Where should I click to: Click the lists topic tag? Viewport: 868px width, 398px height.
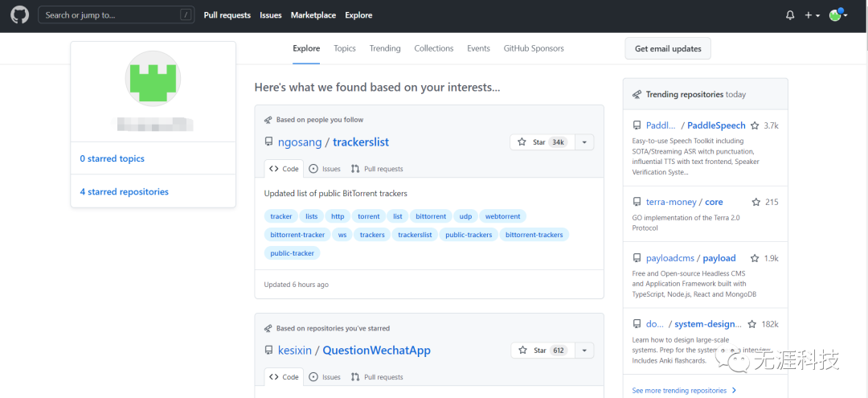point(312,216)
